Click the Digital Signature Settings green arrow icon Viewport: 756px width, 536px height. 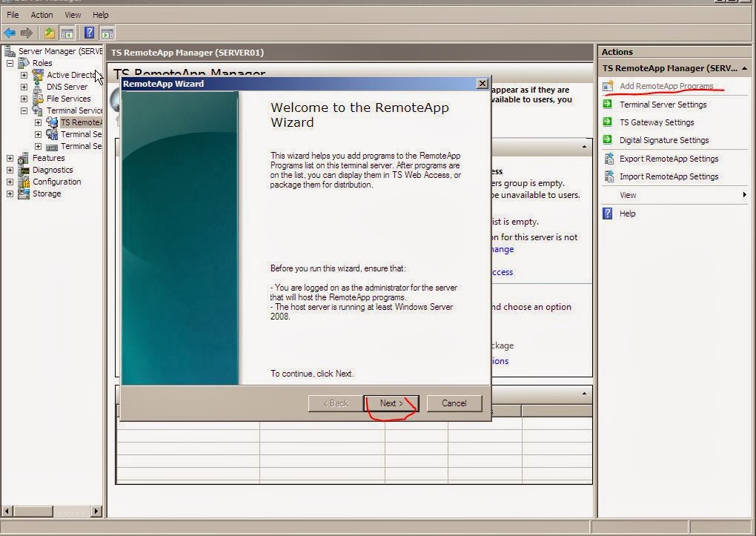coord(608,140)
